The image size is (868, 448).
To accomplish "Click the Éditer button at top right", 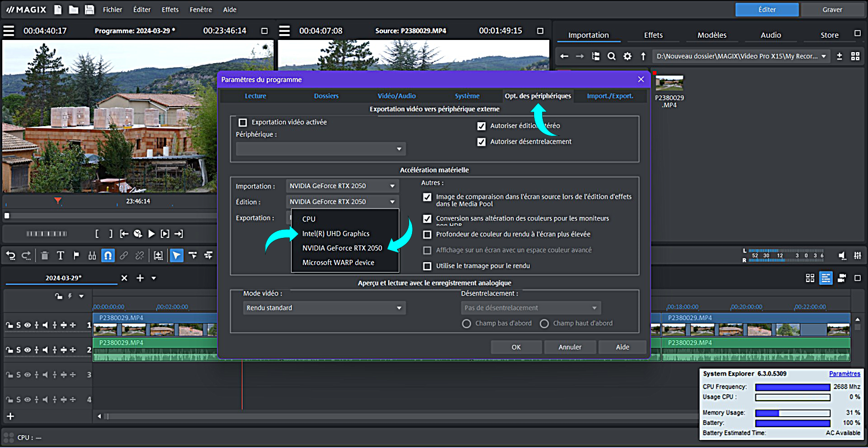I will 767,10.
